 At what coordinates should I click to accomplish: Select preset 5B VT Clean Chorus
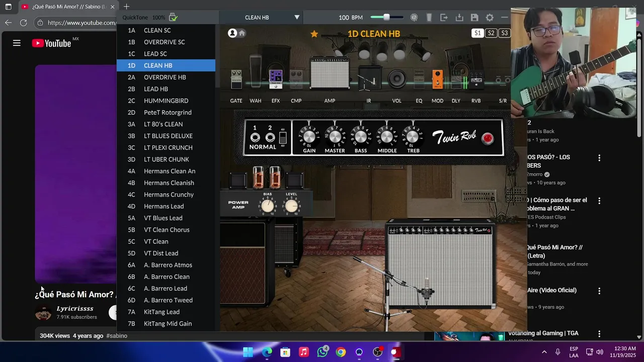point(166,230)
